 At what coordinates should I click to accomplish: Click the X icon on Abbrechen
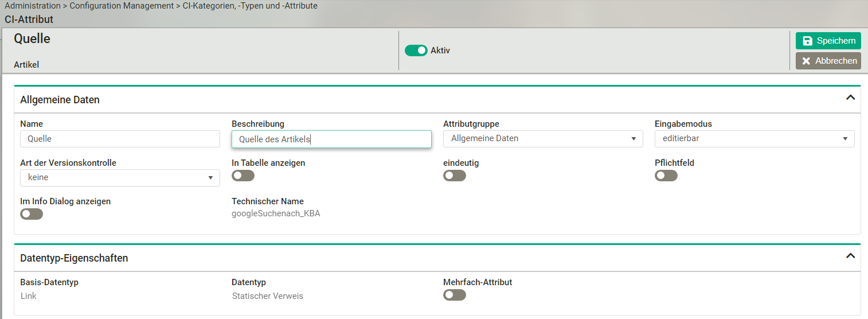[x=806, y=61]
